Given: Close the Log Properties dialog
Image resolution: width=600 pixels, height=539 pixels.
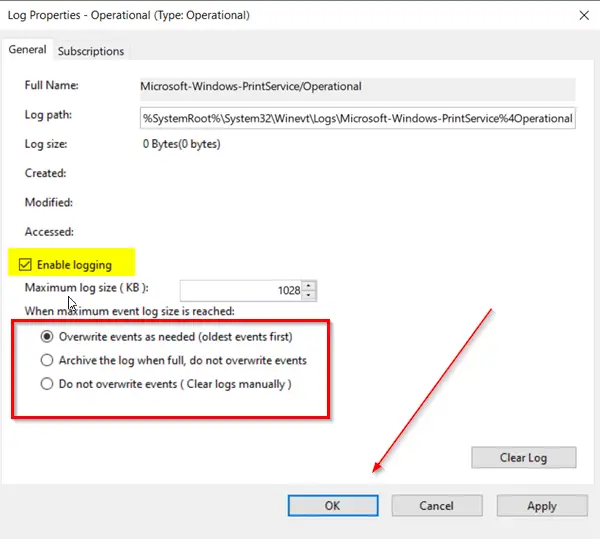Looking at the screenshot, I should (x=584, y=15).
